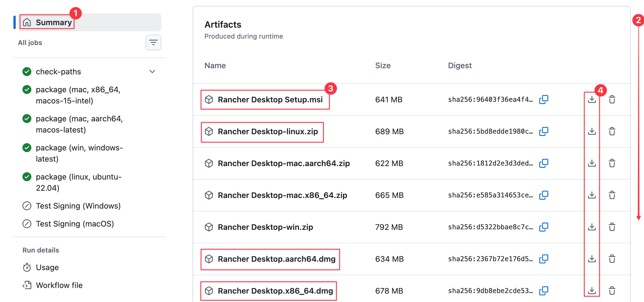This screenshot has height=302, width=644.
Task: Download Rancher Desktop.x86_64.dmg artifact
Action: [592, 291]
